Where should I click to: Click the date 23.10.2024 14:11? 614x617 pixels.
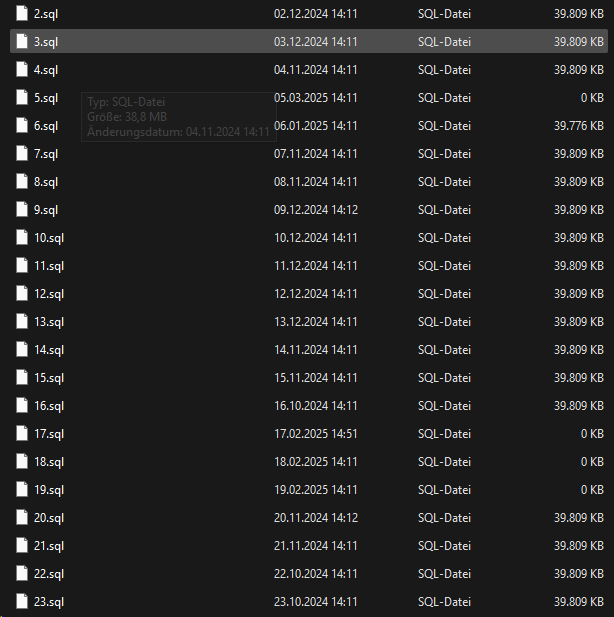(x=316, y=602)
